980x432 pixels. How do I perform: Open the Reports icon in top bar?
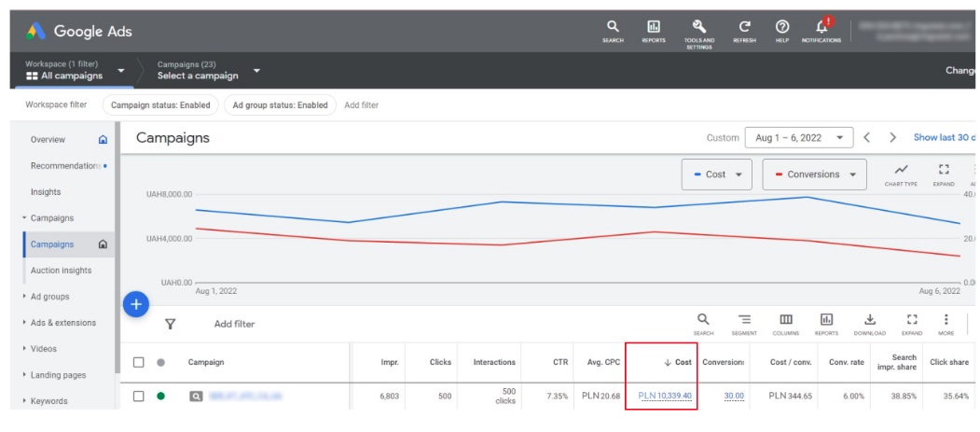pos(653,30)
